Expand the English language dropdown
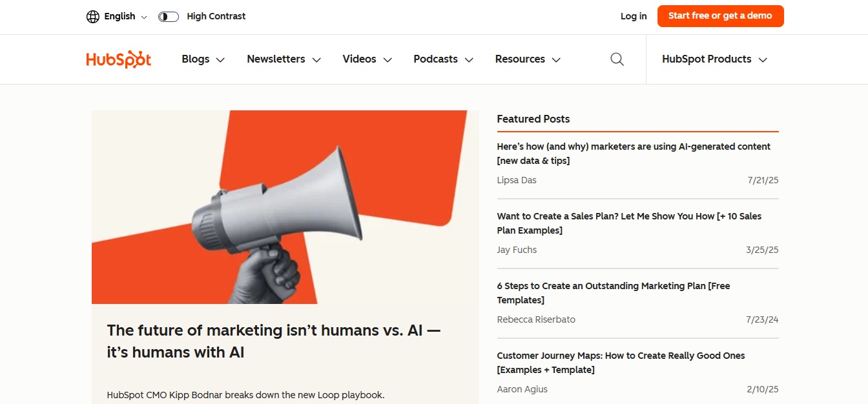 coord(125,17)
